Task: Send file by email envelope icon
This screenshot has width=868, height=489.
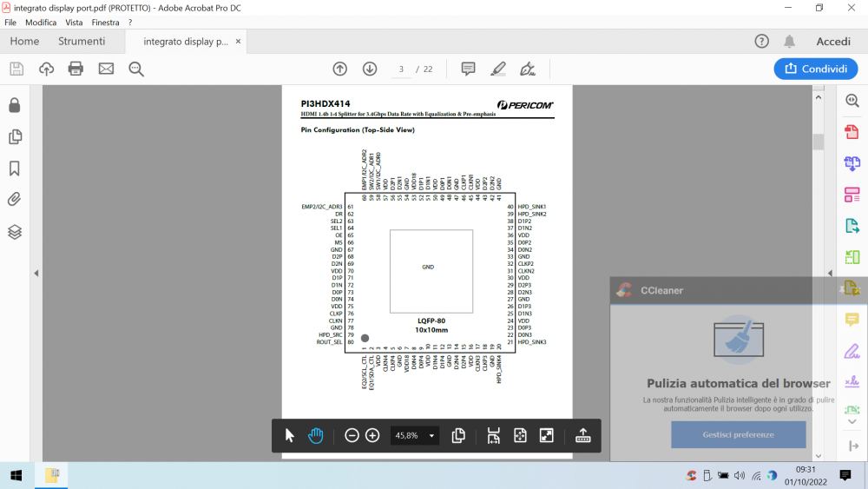Action: 106,69
